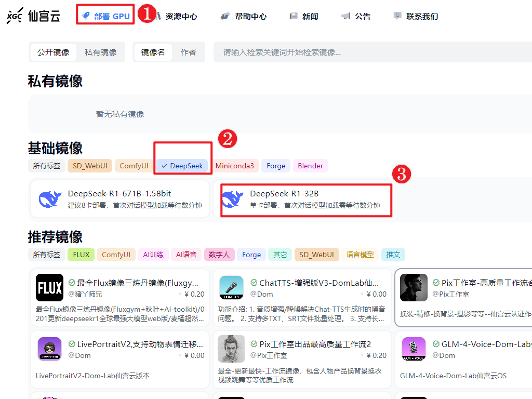Screen dimensions: 532x399
Task: Click the ink-portrait thumbnail of Pix工作流2
Action: pos(231,349)
